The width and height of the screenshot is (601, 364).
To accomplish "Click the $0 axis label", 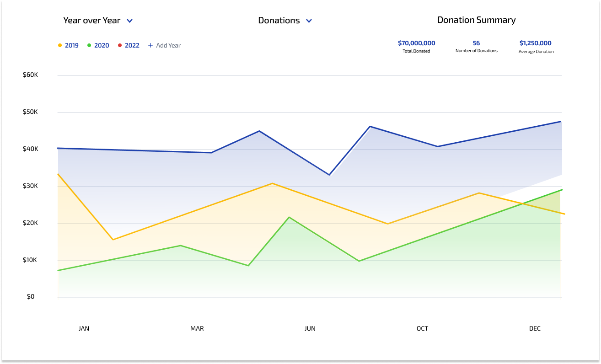I will pos(31,296).
